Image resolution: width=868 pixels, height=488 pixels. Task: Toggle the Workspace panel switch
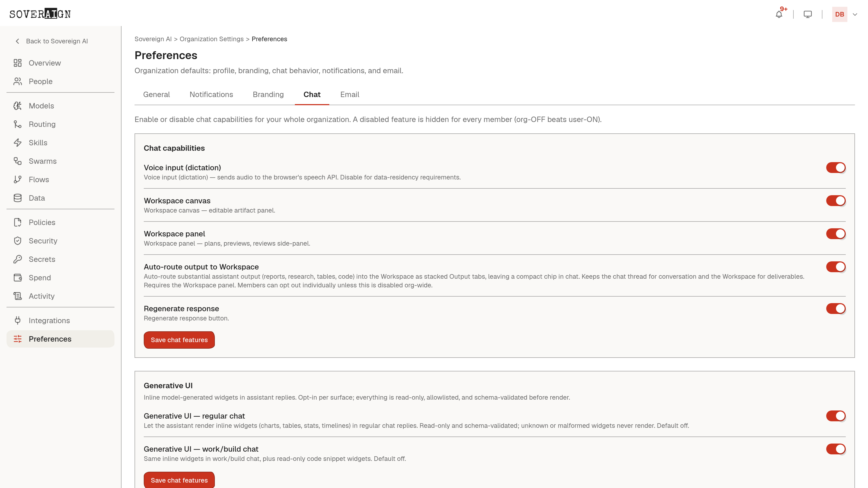click(836, 234)
